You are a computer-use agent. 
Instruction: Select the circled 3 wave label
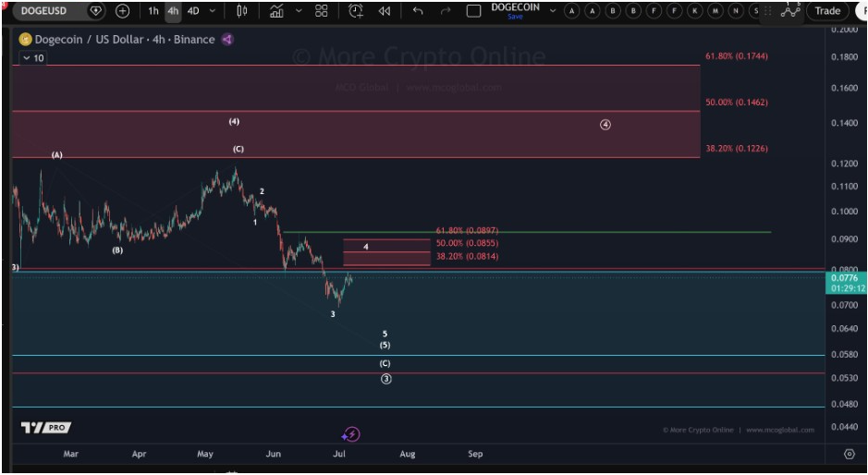click(x=385, y=379)
